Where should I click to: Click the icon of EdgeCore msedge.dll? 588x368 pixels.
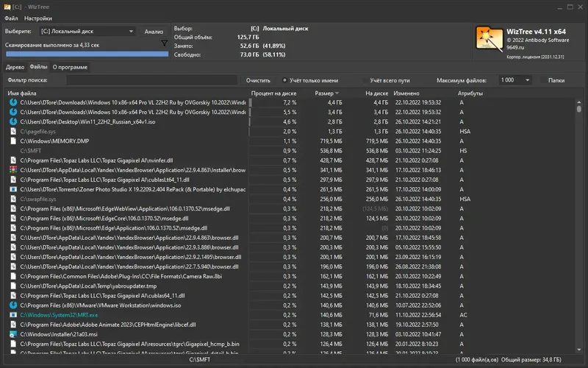coord(13,219)
